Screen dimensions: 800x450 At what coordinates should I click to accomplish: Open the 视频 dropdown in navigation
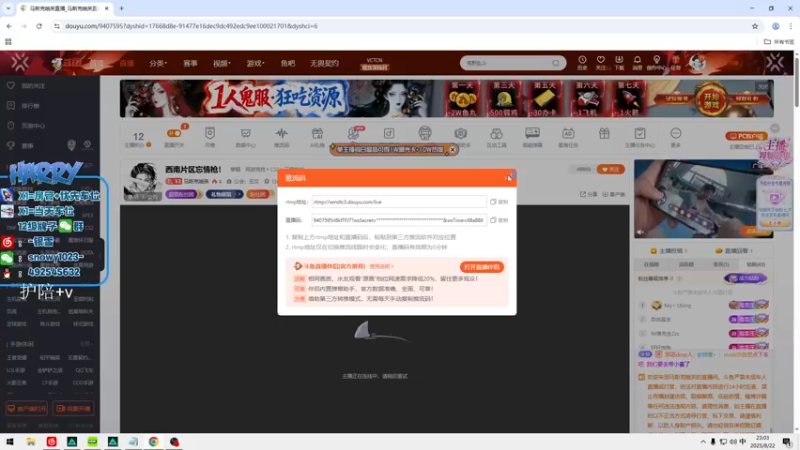pyautogui.click(x=221, y=63)
